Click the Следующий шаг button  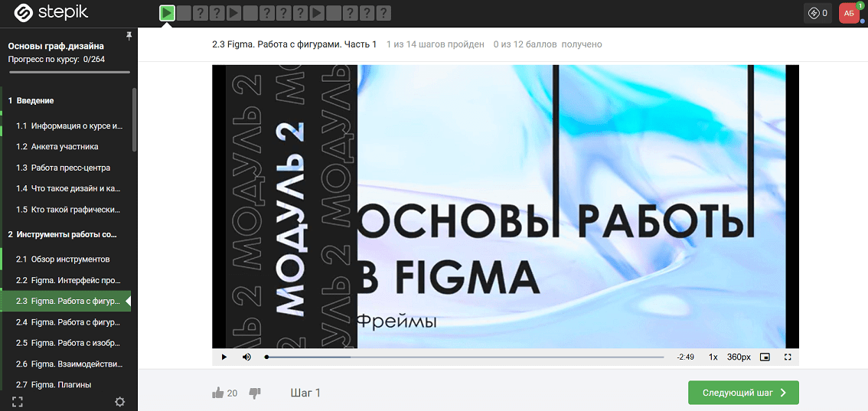point(743,393)
